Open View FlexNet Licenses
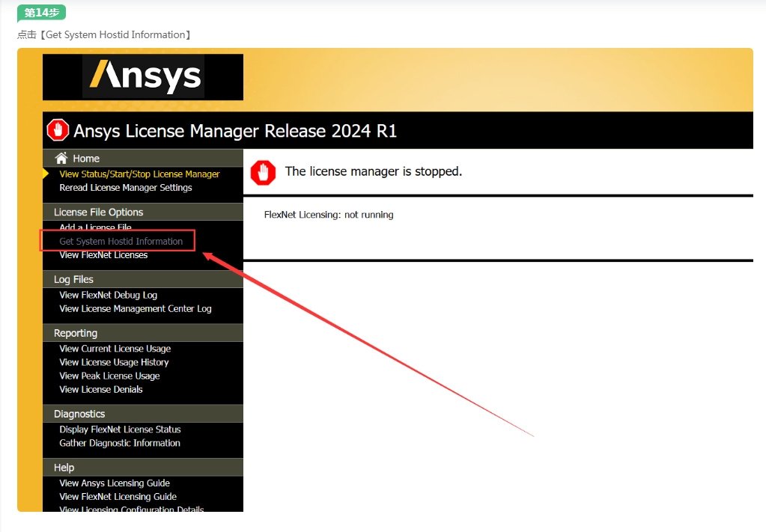 (103, 254)
